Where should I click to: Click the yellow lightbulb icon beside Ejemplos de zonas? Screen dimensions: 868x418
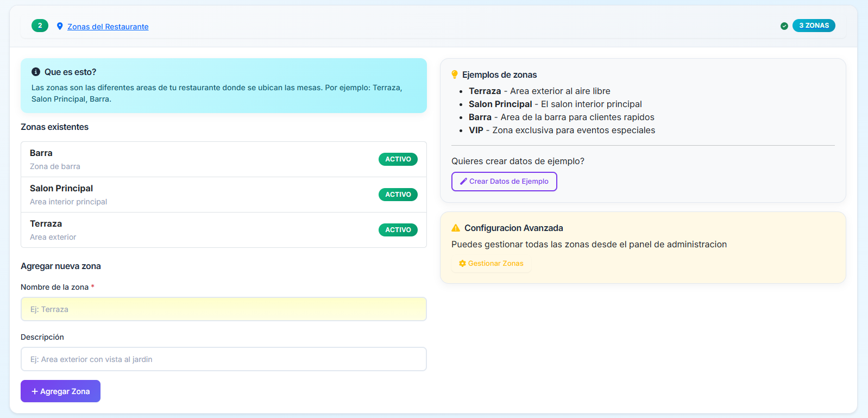[x=455, y=74]
